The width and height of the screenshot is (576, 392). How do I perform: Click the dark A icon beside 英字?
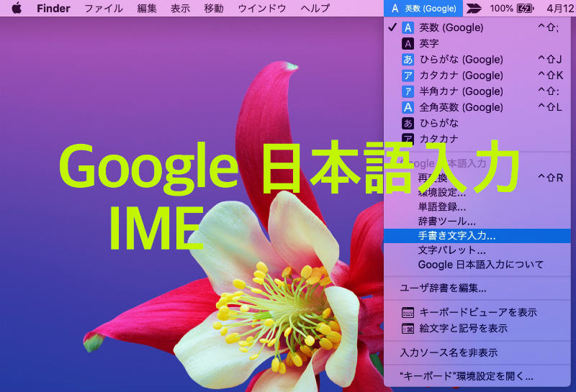pyautogui.click(x=408, y=44)
